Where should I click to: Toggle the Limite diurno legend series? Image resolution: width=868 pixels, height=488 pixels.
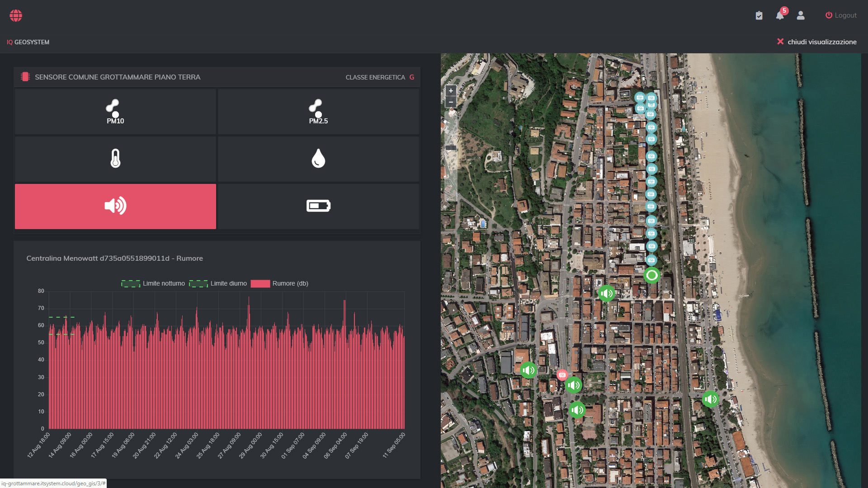[218, 283]
